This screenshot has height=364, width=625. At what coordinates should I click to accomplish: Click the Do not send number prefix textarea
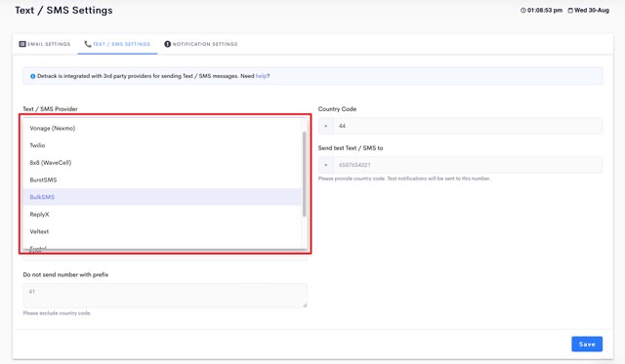pyautogui.click(x=165, y=295)
